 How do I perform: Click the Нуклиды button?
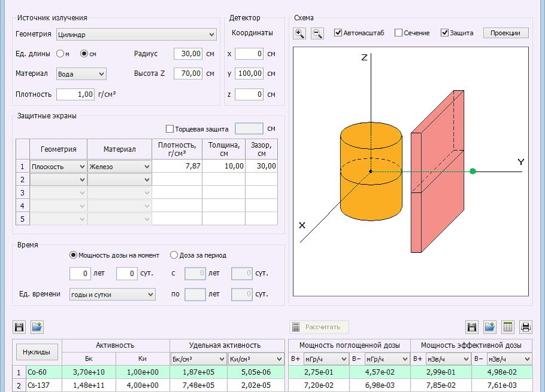(x=36, y=352)
